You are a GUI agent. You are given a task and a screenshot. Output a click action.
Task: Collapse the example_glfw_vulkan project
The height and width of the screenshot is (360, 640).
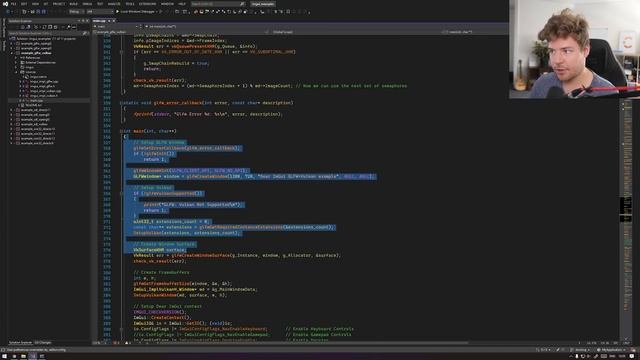[11, 53]
